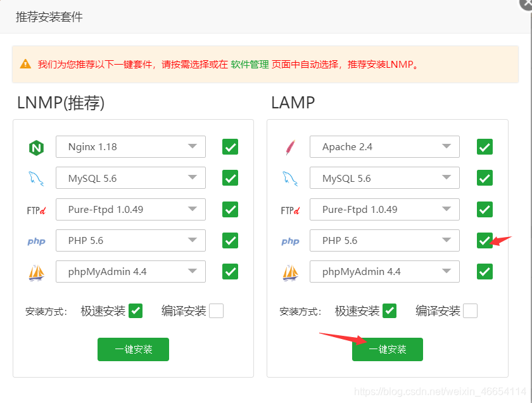Uncheck the LNMP Pure-Ftpd checkbox

click(230, 209)
